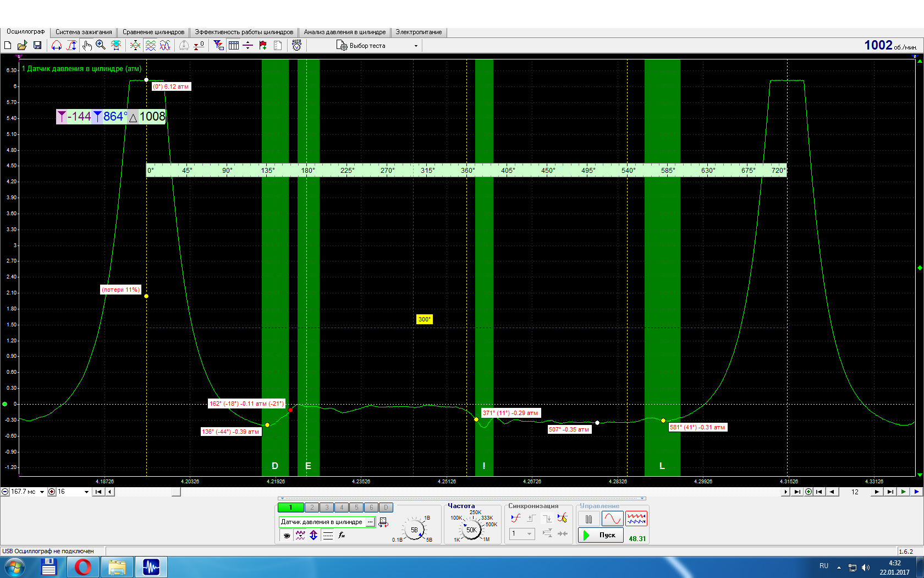Toggle the dotted lines display button

pyautogui.click(x=328, y=535)
